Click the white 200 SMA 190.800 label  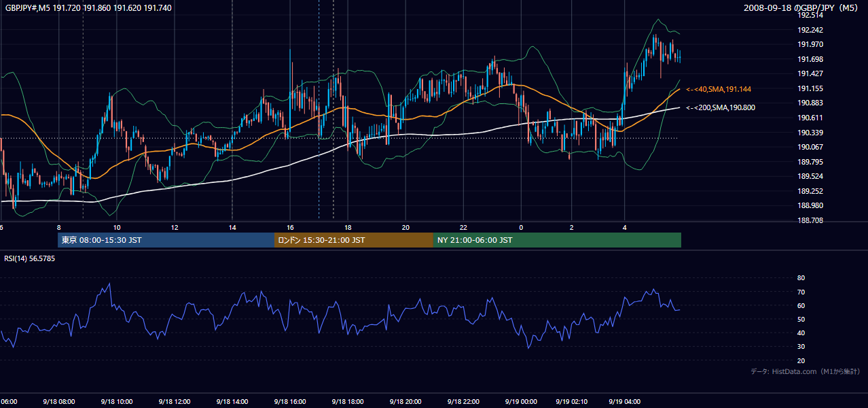click(721, 107)
